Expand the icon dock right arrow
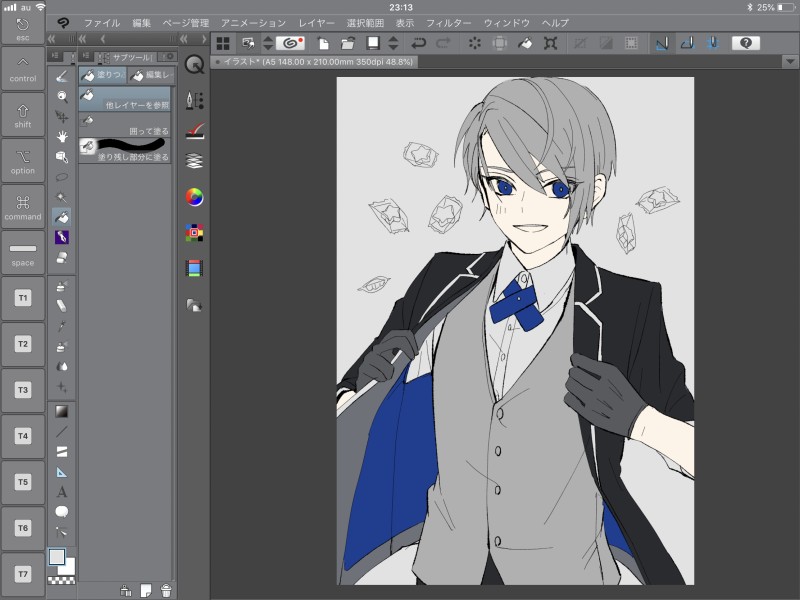 [204, 39]
